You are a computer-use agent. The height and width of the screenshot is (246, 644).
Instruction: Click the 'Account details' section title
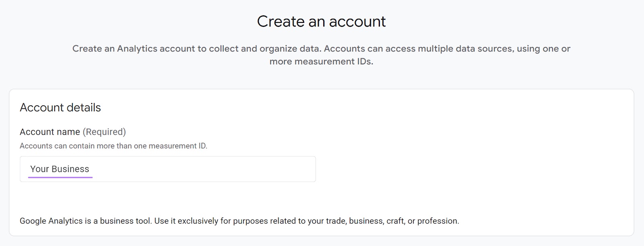tap(60, 107)
